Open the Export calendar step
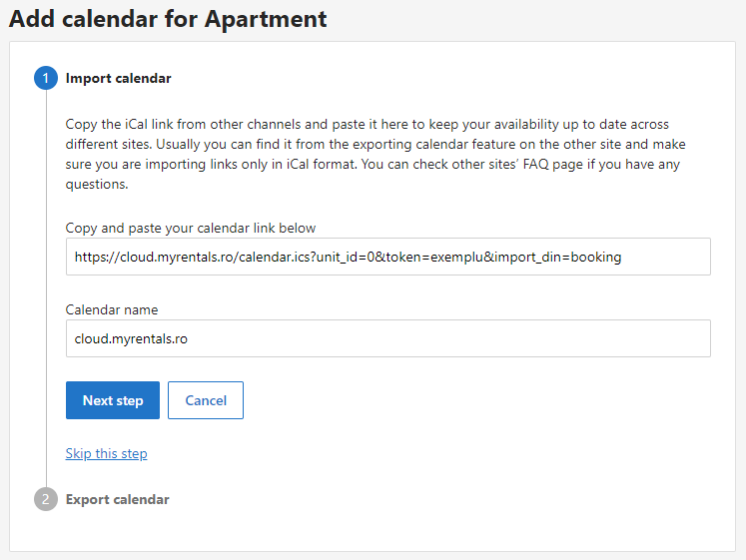 pos(117,499)
